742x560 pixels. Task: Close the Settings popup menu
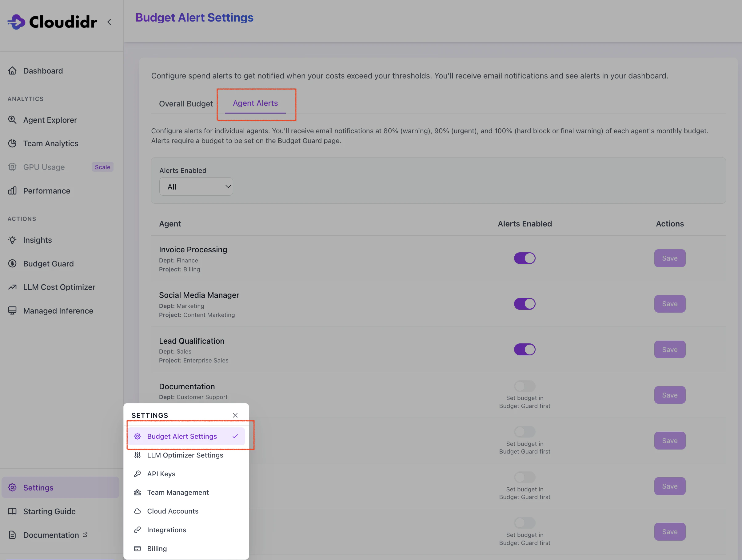235,415
